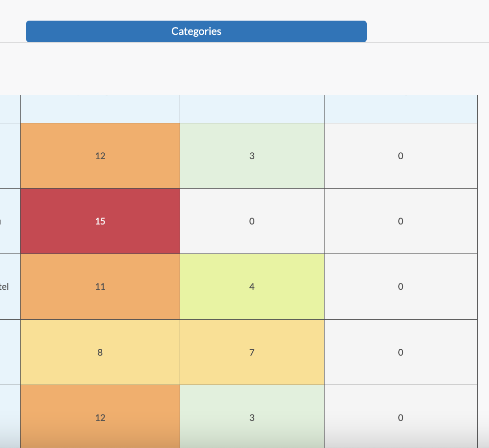
Task: Select the last 0 cell in the 15 row
Action: [x=401, y=221]
